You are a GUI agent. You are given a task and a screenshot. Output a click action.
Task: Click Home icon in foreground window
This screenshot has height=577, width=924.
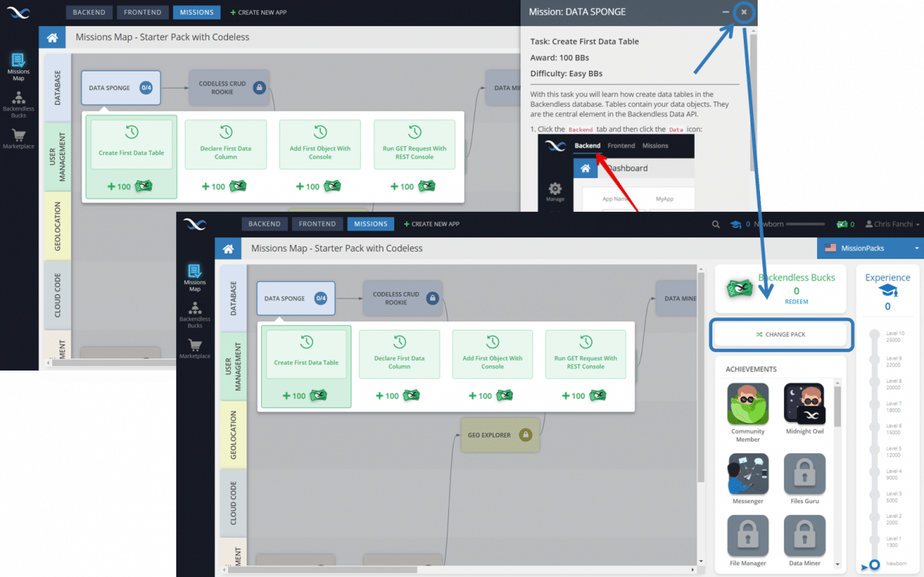pos(228,249)
